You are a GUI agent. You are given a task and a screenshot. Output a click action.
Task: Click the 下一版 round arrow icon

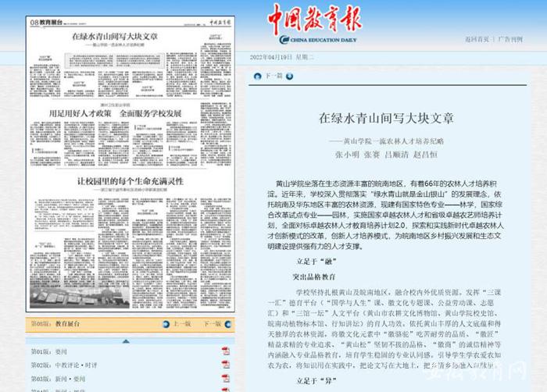[228, 324]
